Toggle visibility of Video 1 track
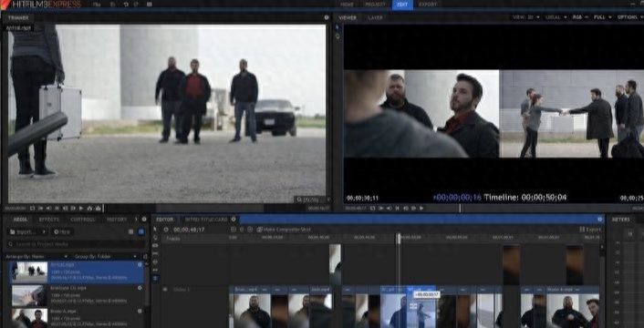 (x=165, y=290)
